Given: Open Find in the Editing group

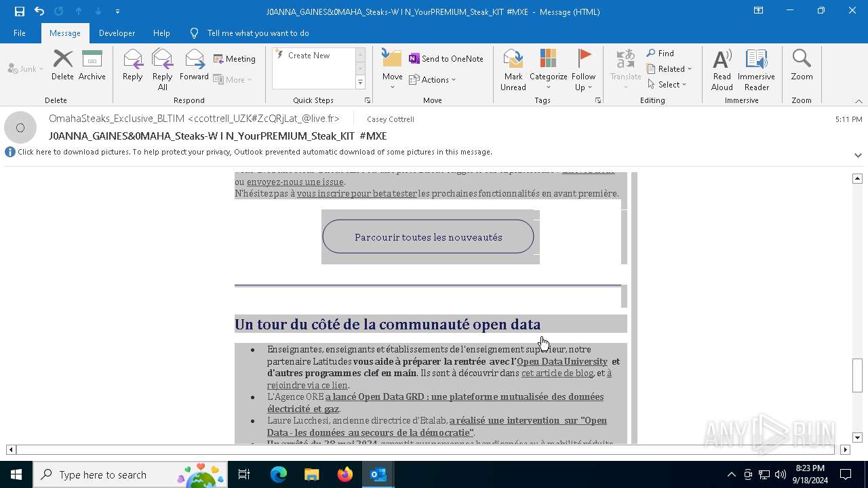Looking at the screenshot, I should (x=660, y=54).
